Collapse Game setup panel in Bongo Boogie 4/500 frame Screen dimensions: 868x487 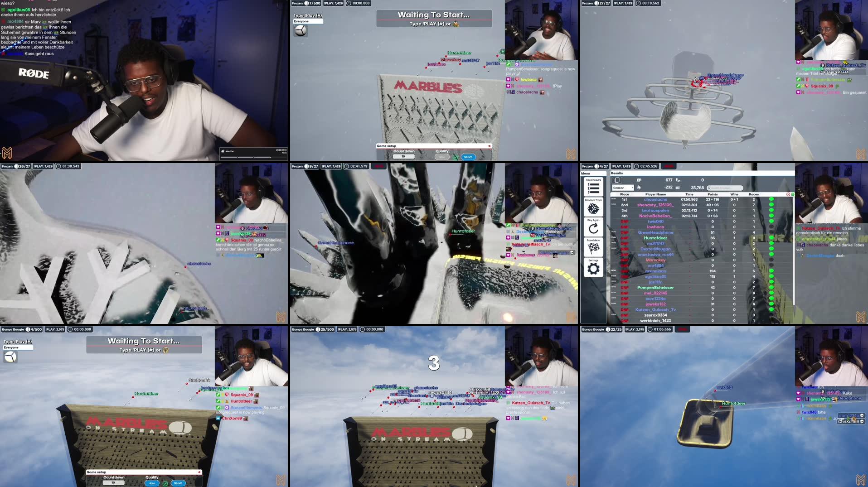click(x=199, y=472)
